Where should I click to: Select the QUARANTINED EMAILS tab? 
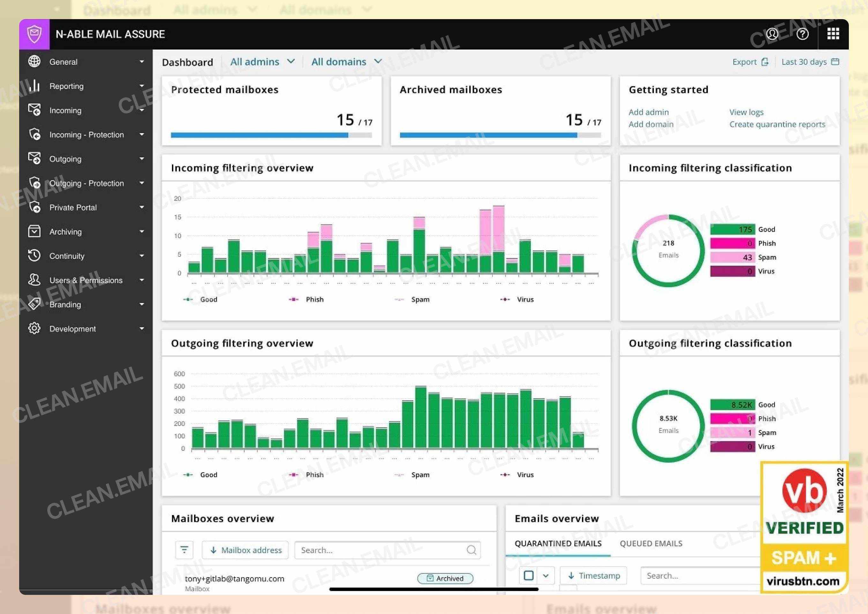click(558, 543)
